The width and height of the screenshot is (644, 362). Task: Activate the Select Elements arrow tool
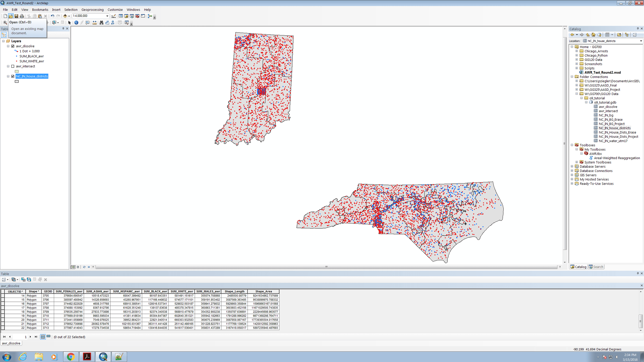pos(69,23)
